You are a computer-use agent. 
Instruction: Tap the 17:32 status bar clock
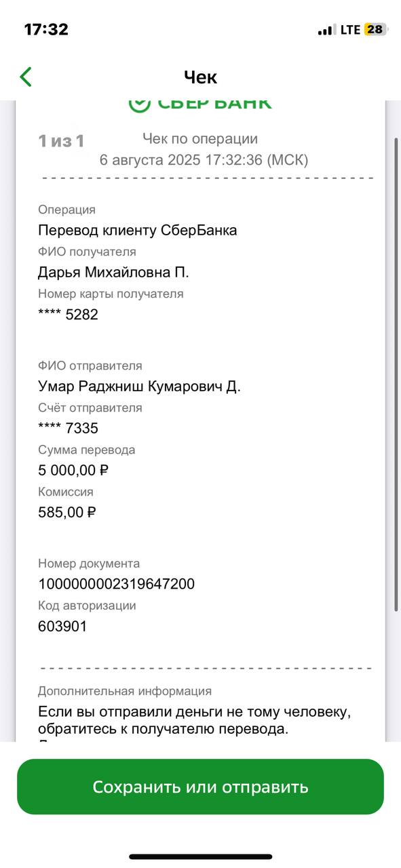(46, 29)
